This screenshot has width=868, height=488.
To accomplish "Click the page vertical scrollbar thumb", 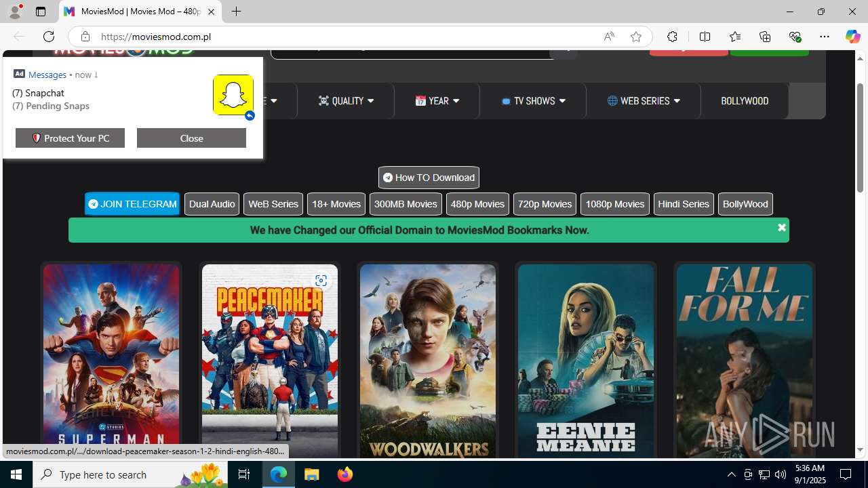I will [861, 136].
